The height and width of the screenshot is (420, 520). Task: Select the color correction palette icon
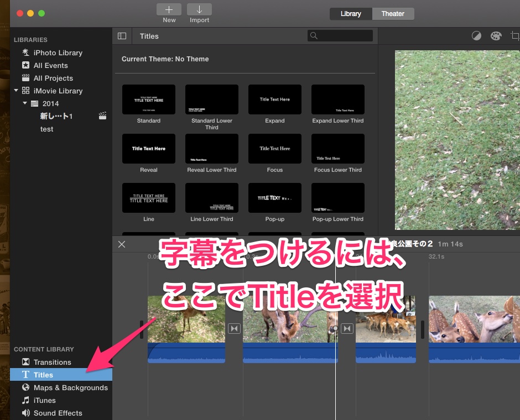click(x=496, y=35)
